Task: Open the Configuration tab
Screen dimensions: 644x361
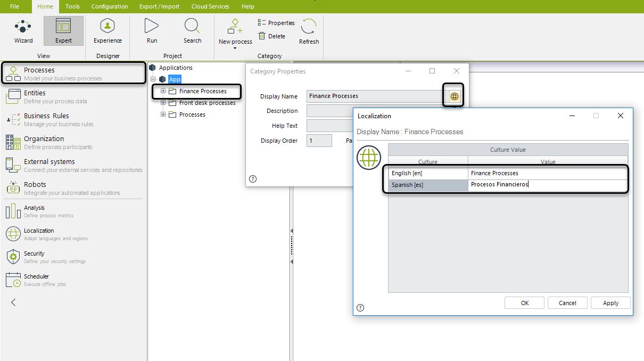Action: point(110,6)
